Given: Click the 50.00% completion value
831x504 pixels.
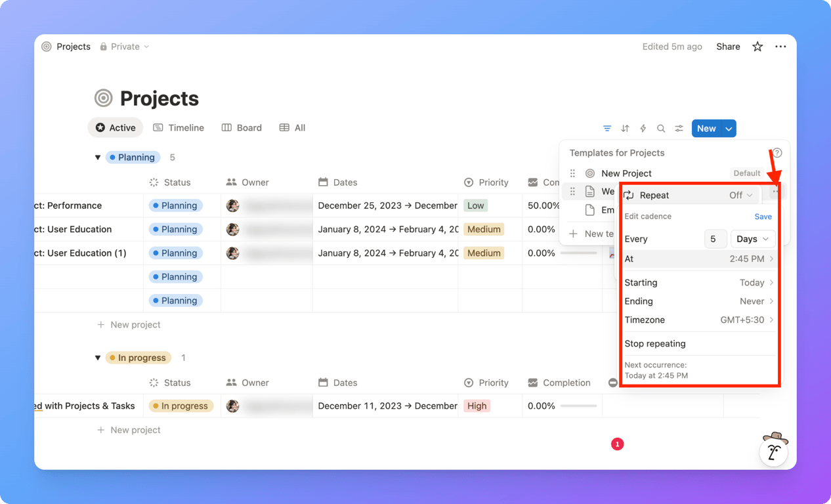Looking at the screenshot, I should tap(543, 205).
